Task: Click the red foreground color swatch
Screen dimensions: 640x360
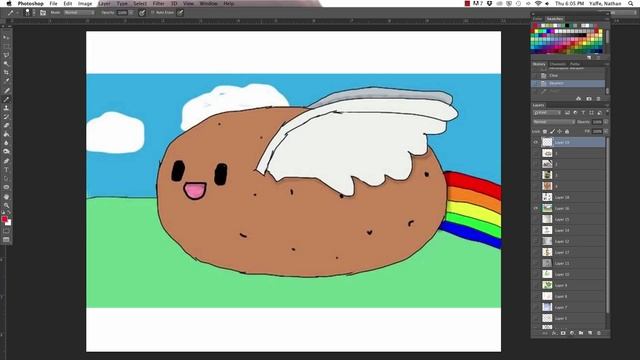Action: pyautogui.click(x=4, y=219)
